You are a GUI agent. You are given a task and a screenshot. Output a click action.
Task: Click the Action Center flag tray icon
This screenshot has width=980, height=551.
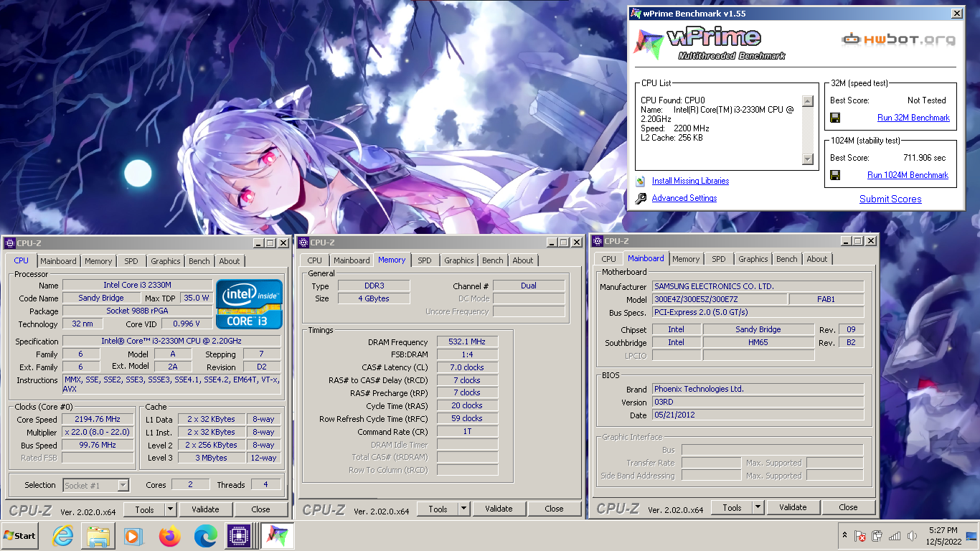click(859, 536)
